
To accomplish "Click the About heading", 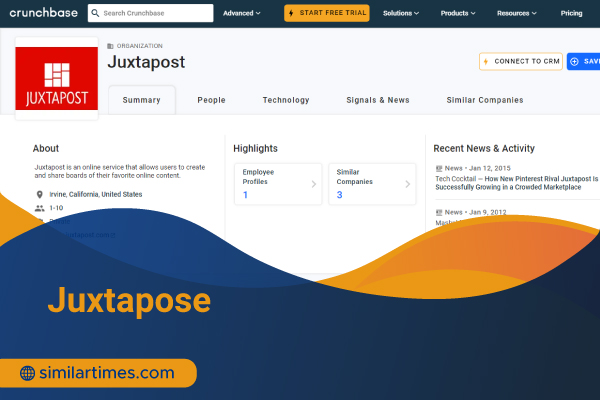I will click(x=46, y=149).
